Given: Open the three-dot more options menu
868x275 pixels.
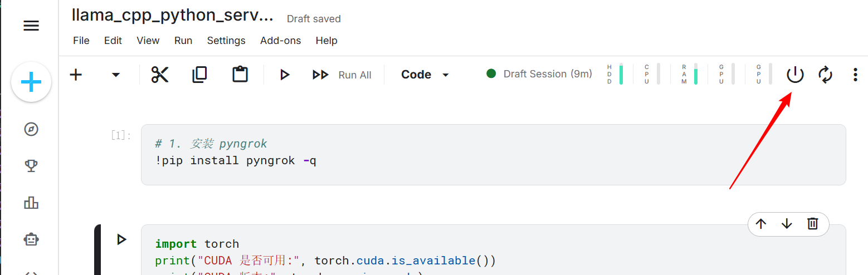Looking at the screenshot, I should pos(855,75).
